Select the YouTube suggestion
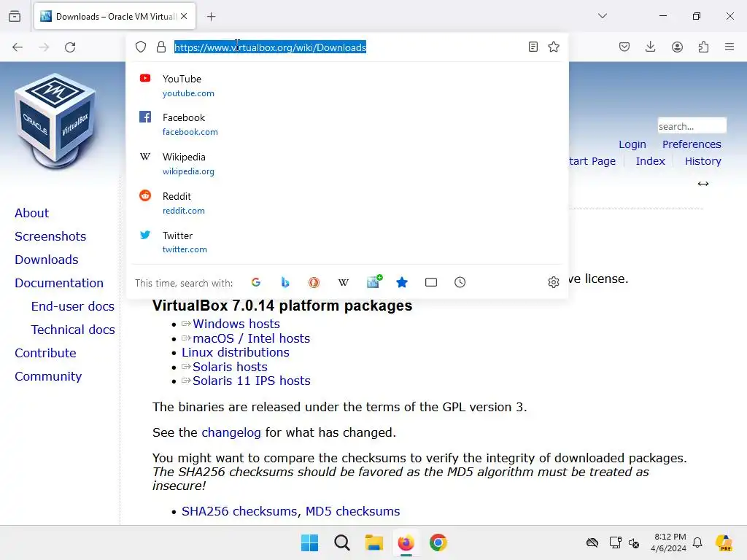This screenshot has height=560, width=747. click(347, 86)
